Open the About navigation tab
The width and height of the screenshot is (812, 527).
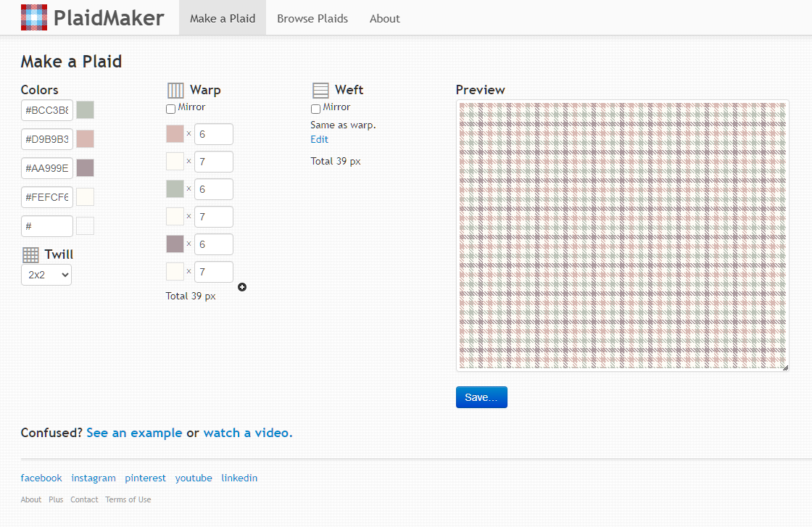[x=385, y=18]
